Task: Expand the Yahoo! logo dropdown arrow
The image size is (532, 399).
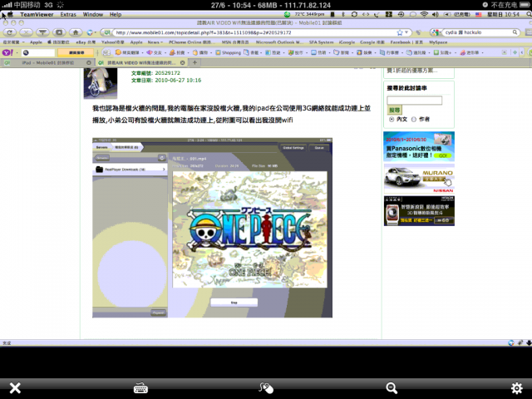Action: coord(17,52)
